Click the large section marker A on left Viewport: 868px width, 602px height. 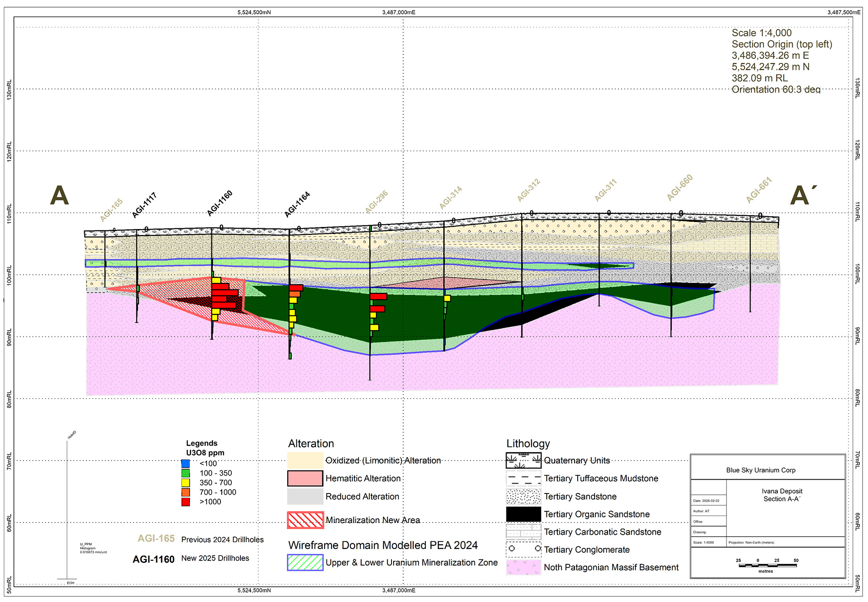pyautogui.click(x=59, y=196)
